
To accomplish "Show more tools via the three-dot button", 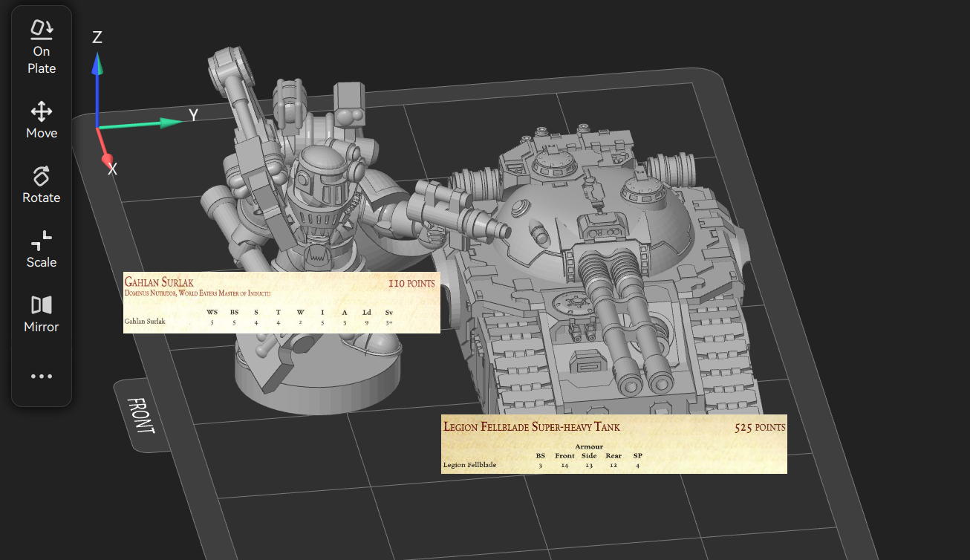I will pos(42,377).
